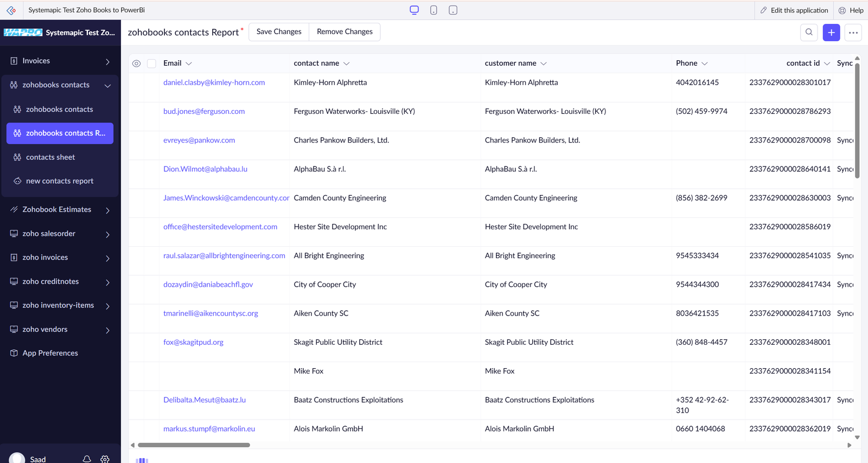Click Save Changes button

point(279,32)
